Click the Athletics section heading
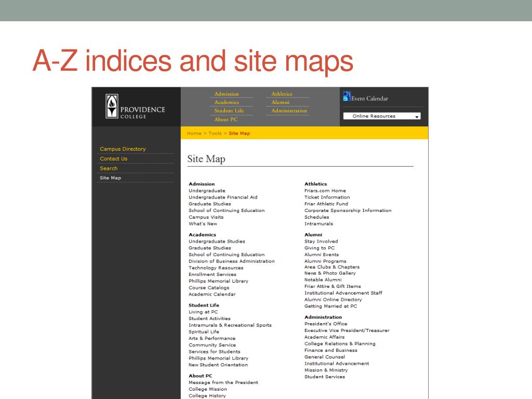 click(x=315, y=184)
